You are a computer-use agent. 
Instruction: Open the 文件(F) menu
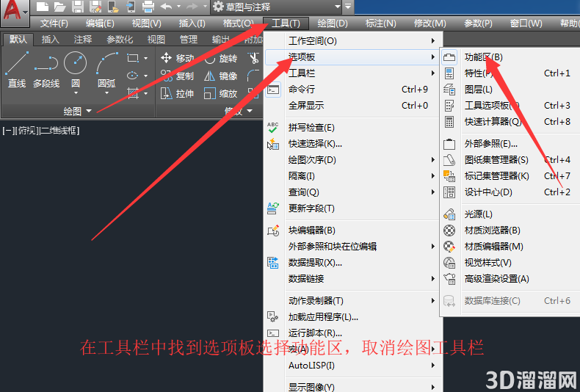[54, 23]
